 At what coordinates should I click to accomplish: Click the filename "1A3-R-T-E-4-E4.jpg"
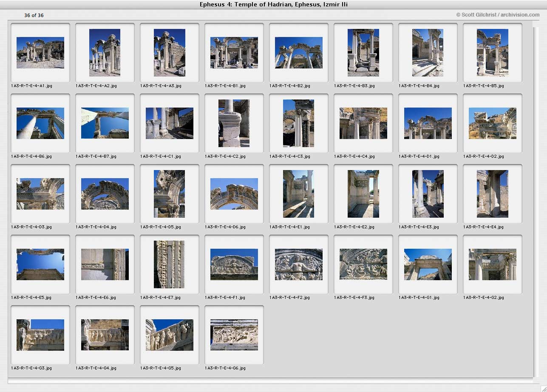pyautogui.click(x=484, y=227)
